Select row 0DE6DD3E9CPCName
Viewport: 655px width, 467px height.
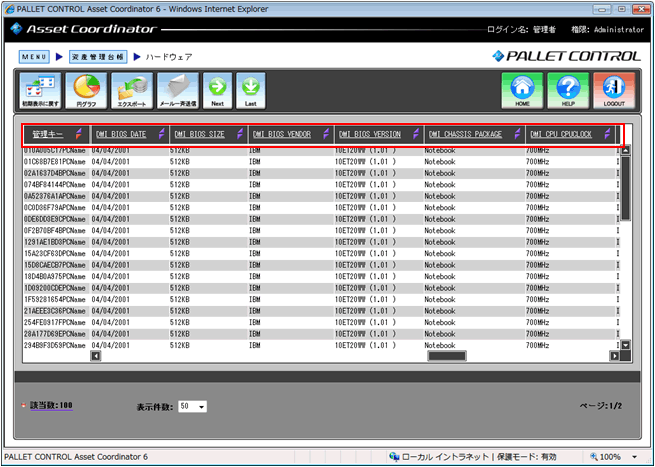321,219
